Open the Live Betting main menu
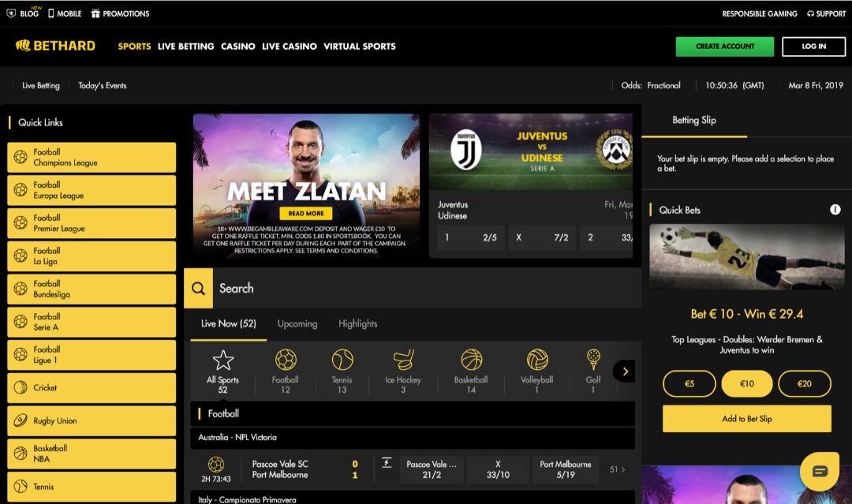This screenshot has height=504, width=852. coord(186,47)
